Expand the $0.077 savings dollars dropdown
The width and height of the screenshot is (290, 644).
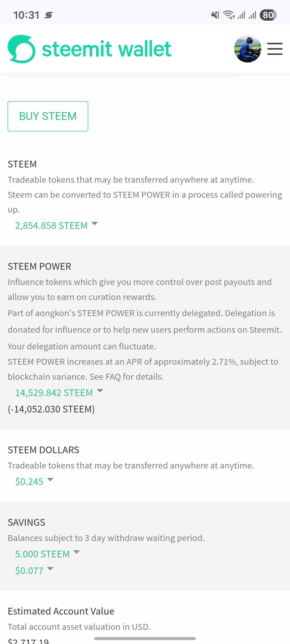click(34, 571)
